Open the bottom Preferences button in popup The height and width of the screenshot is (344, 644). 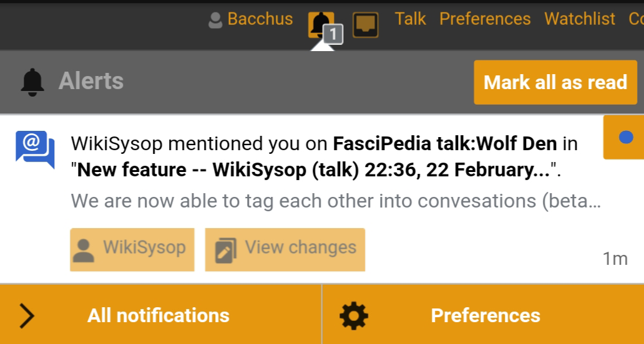(x=485, y=315)
